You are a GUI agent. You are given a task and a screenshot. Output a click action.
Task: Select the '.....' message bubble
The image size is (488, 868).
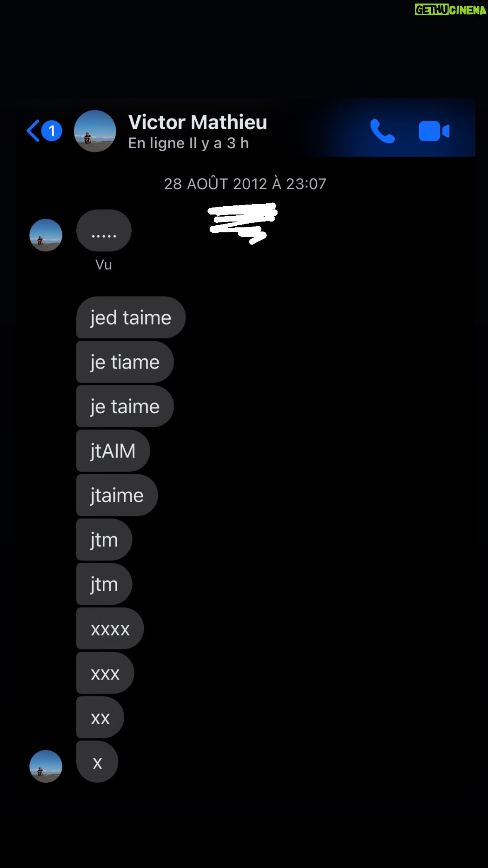[104, 231]
